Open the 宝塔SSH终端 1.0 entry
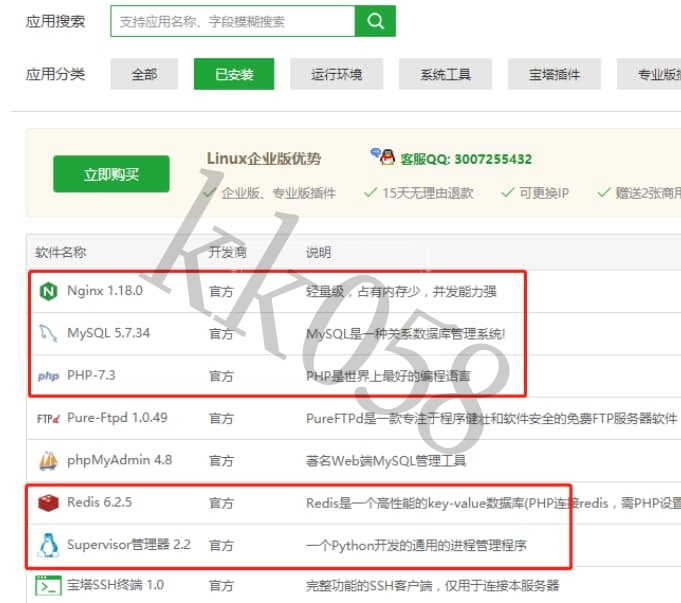Screen dimensions: 681x603 116,585
